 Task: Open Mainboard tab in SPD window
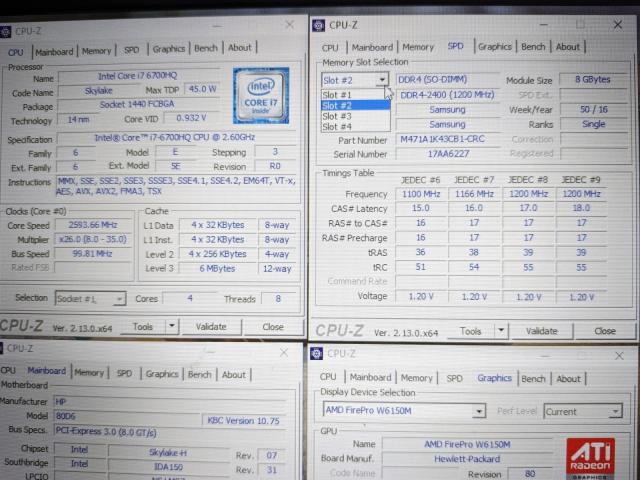click(x=372, y=47)
